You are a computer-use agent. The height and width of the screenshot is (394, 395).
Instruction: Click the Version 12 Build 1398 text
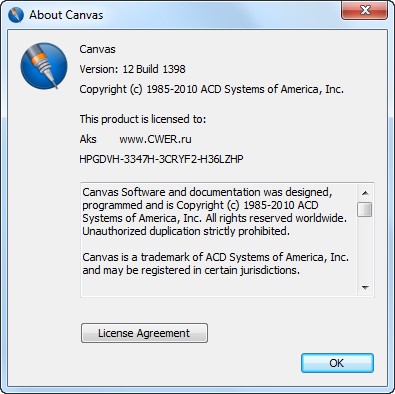(x=132, y=69)
